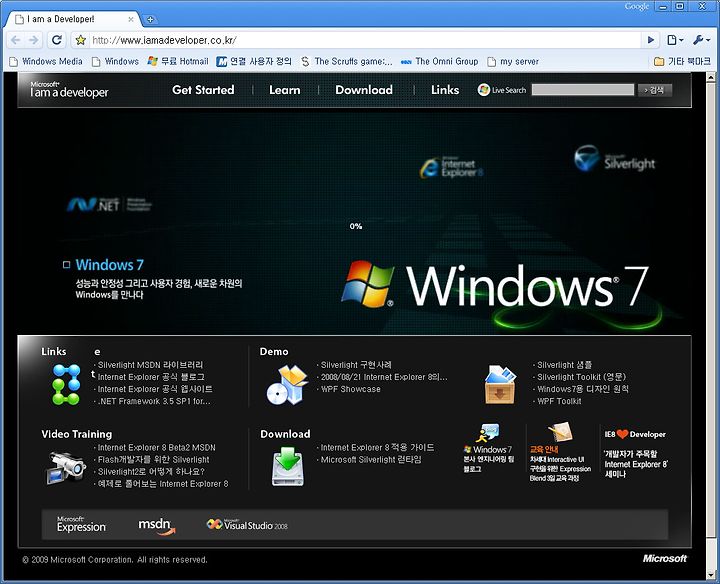Click the Windows 7 heading link
The image size is (720, 584).
click(109, 265)
